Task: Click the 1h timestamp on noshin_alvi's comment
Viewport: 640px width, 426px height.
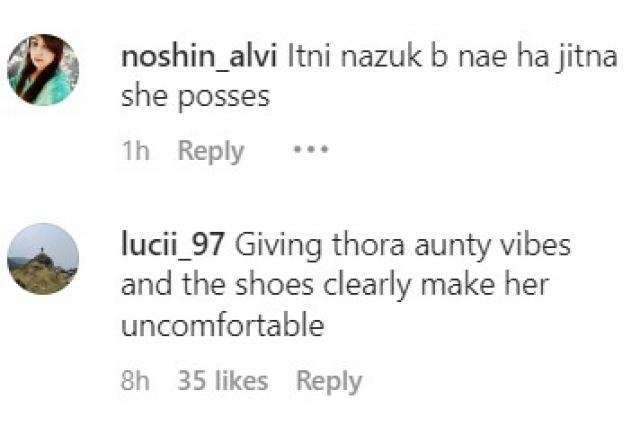Action: (134, 151)
